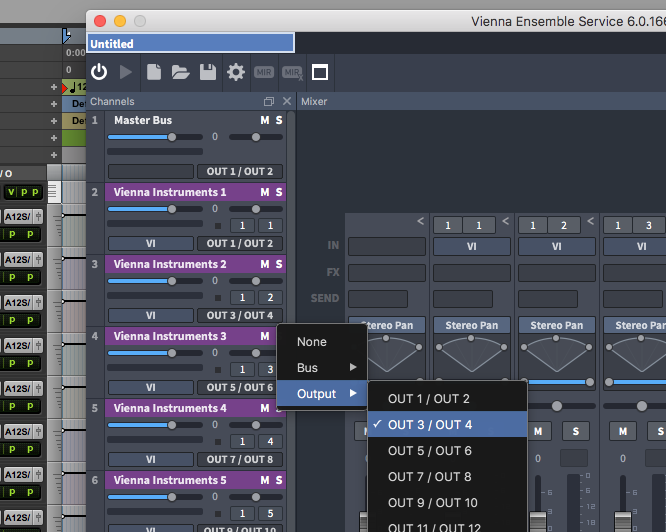Click empty SEND slot of mixer strip 1 2

[x=548, y=299]
